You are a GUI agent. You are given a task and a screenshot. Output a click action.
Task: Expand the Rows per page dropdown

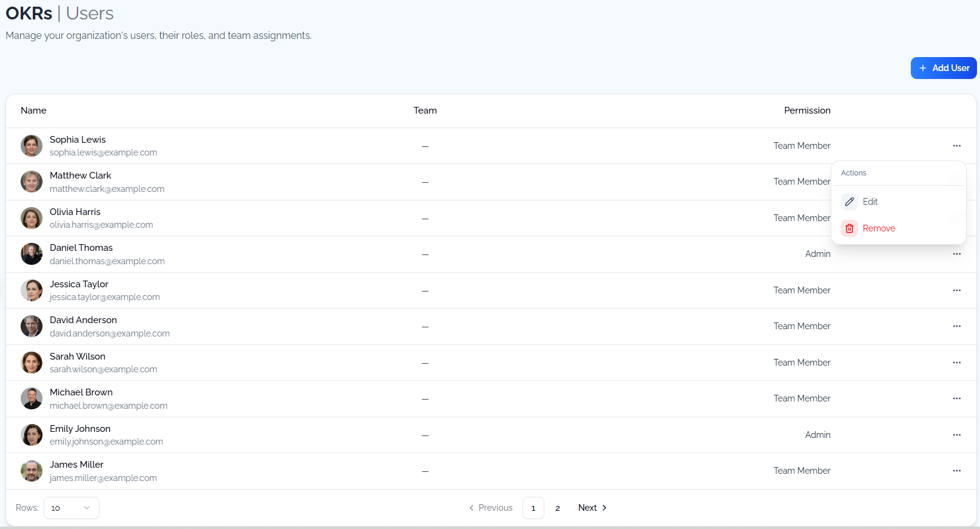pyautogui.click(x=71, y=508)
